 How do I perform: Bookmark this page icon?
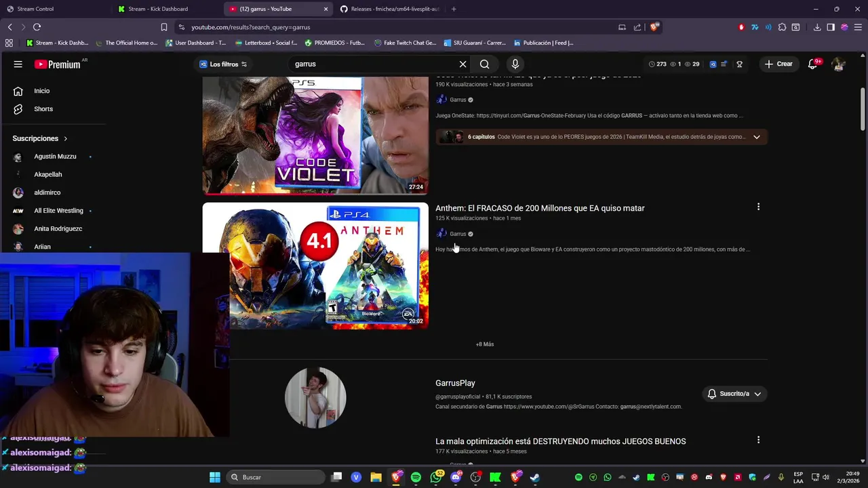pyautogui.click(x=163, y=27)
